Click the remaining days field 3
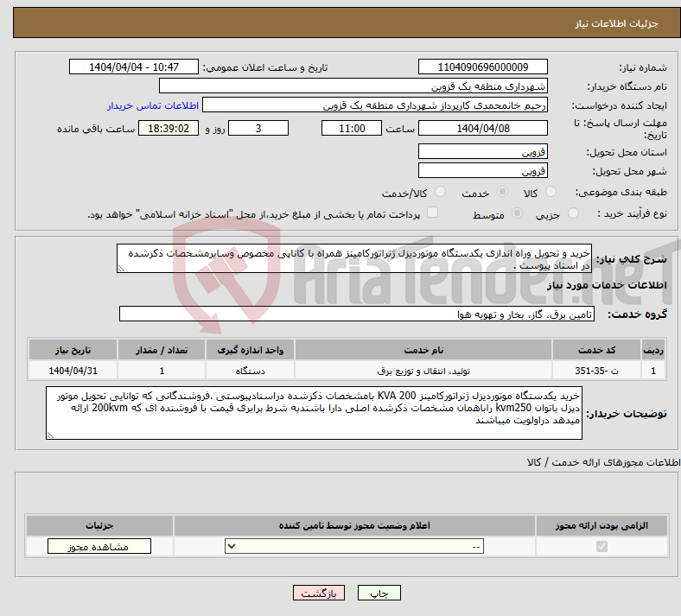This screenshot has width=681, height=616. click(x=258, y=128)
